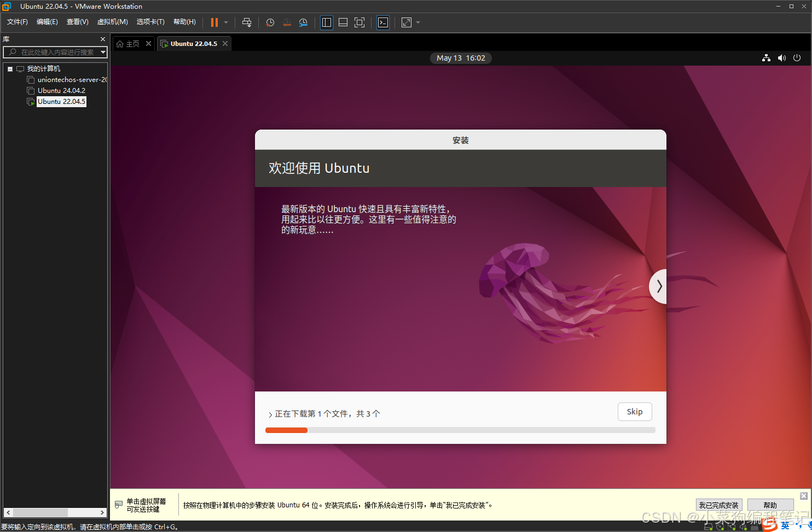The height and width of the screenshot is (532, 812).
Task: Show or hide the library sidebar panel
Action: 327,22
